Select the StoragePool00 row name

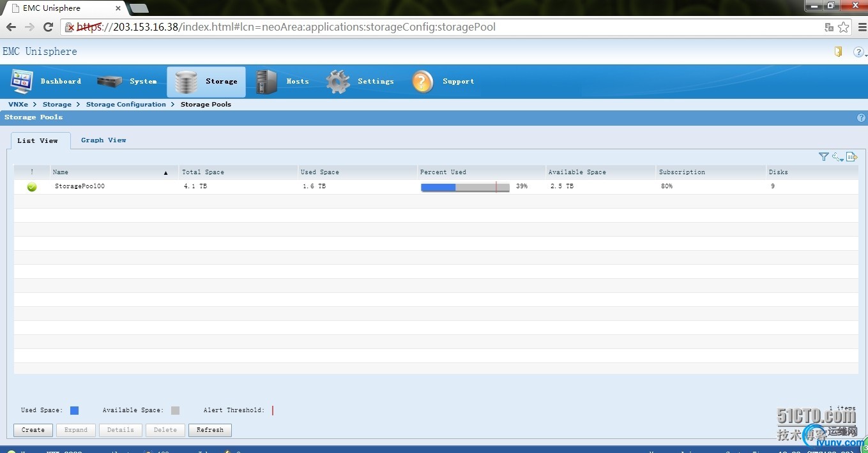[x=80, y=186]
